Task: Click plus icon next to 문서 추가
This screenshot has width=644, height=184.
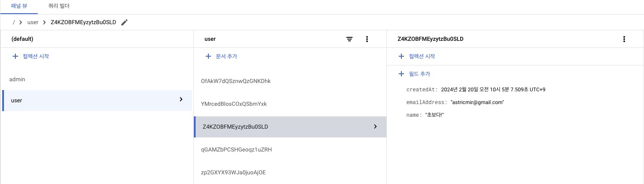Action: click(208, 56)
